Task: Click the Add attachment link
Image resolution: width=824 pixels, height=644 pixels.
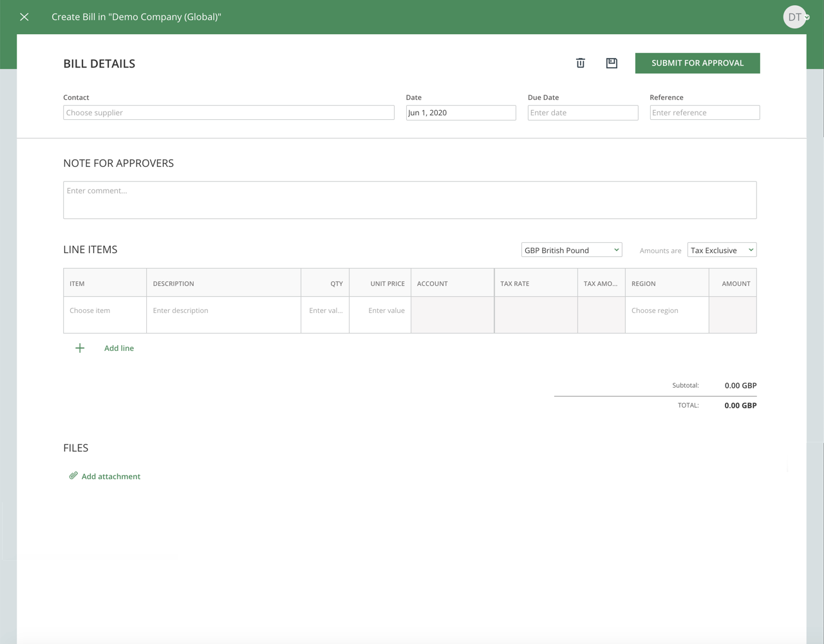Action: [x=110, y=476]
